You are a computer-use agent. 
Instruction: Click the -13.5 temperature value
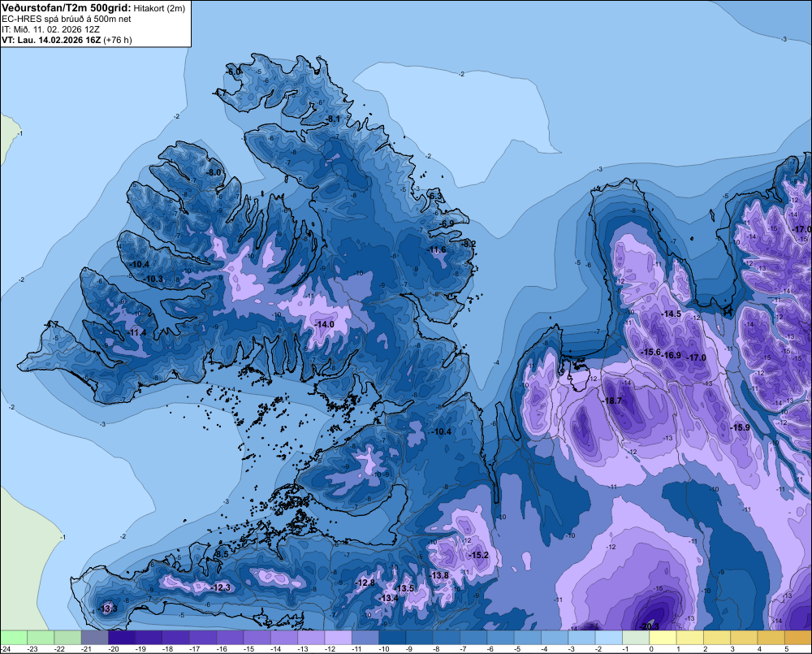click(x=404, y=588)
